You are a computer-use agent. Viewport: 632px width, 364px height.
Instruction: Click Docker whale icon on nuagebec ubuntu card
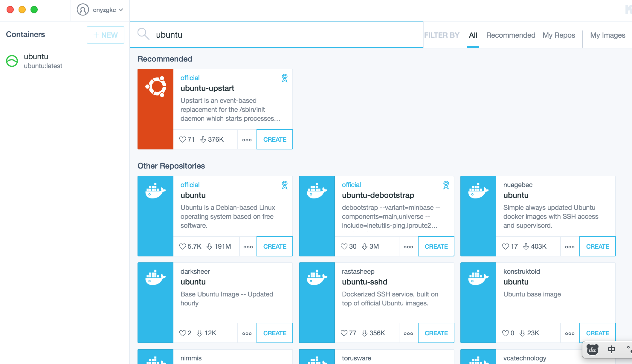coord(478,191)
